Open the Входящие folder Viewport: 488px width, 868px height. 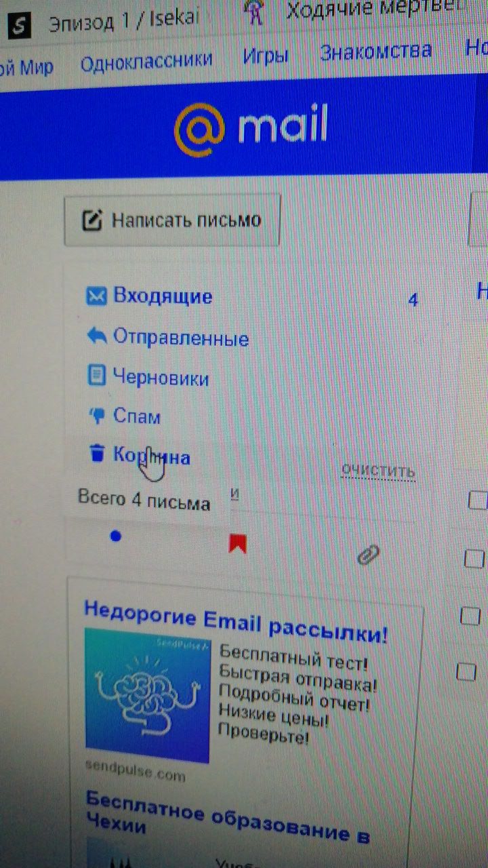163,296
